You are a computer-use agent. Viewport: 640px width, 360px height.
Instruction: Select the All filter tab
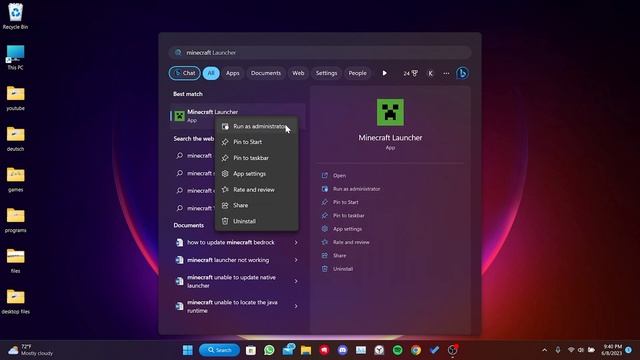point(211,73)
